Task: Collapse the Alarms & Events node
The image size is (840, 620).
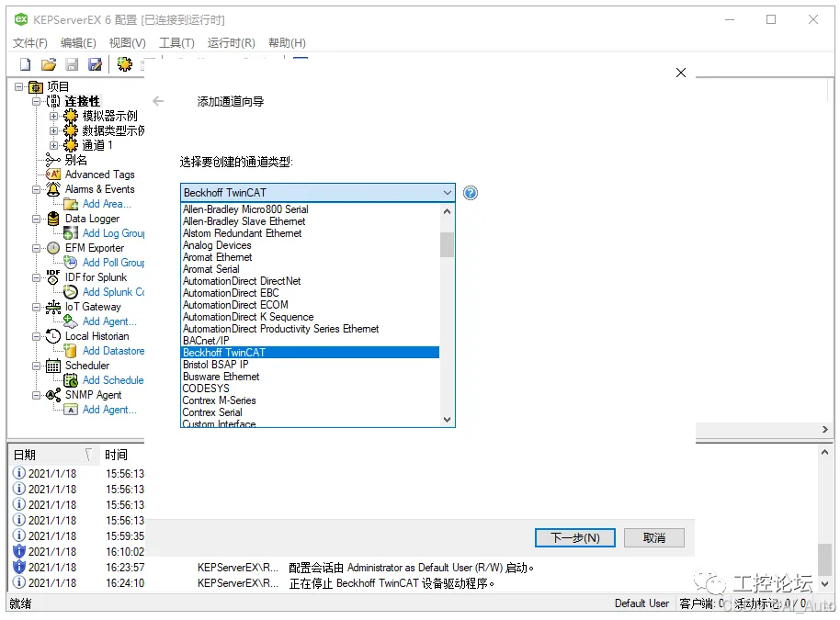Action: [x=36, y=189]
